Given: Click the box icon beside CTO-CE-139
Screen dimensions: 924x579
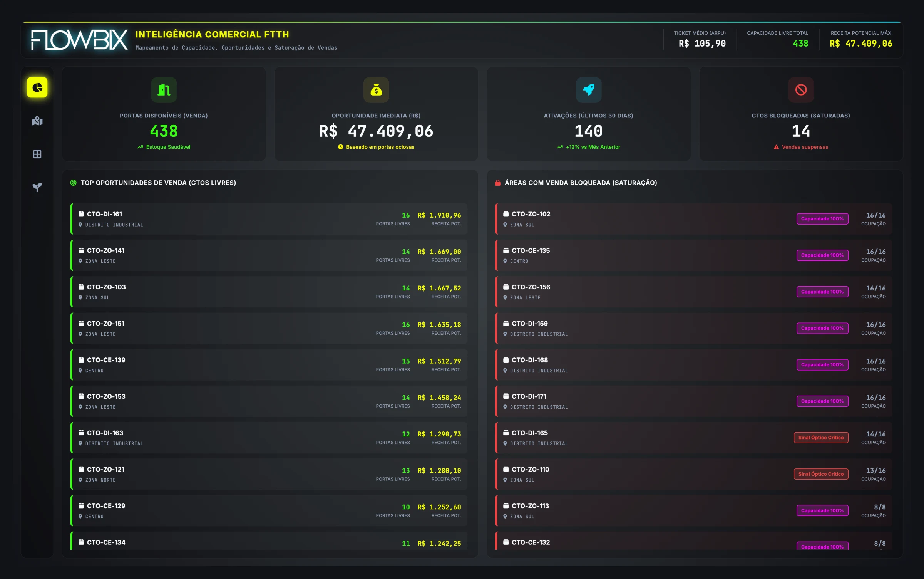Looking at the screenshot, I should click(81, 360).
